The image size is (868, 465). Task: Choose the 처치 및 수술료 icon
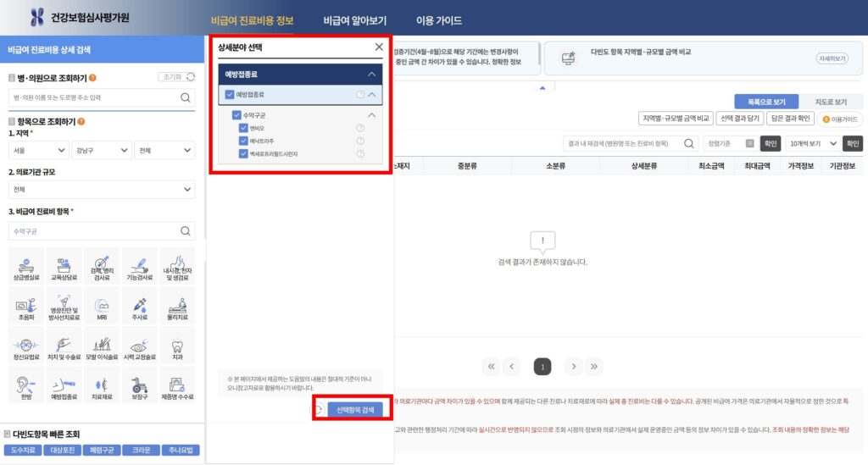point(64,347)
